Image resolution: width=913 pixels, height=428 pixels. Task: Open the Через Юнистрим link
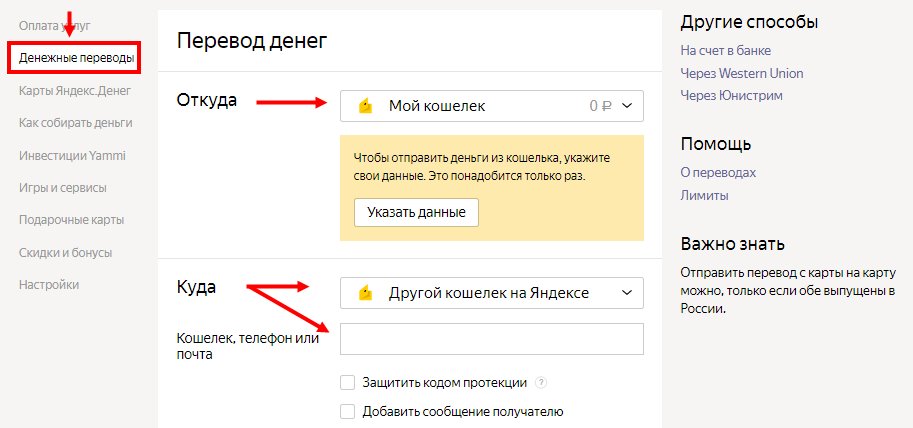(x=731, y=95)
